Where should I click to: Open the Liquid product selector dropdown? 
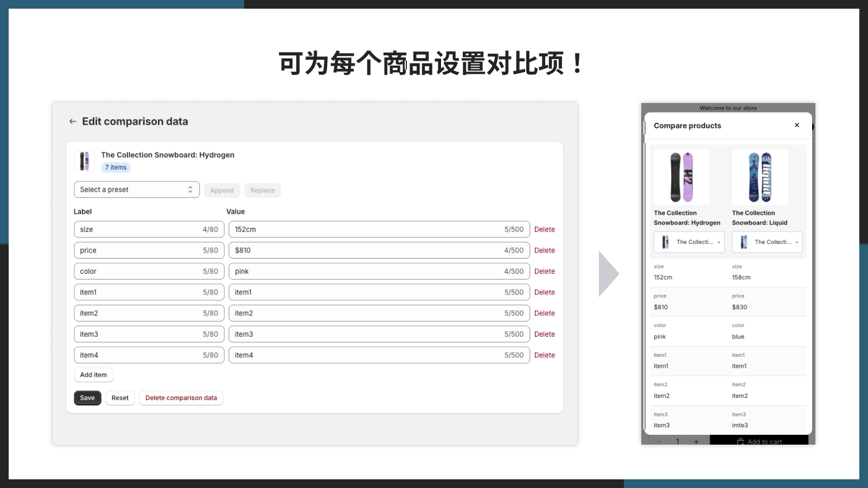click(767, 242)
